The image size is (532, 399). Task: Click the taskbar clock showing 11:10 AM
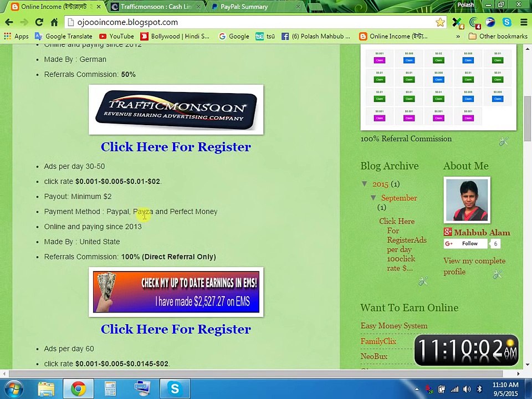tap(505, 389)
